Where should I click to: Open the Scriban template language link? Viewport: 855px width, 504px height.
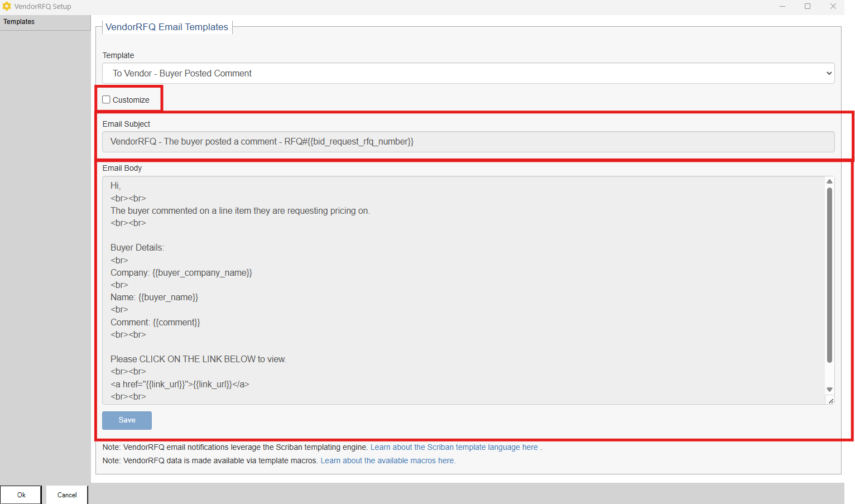pos(454,447)
